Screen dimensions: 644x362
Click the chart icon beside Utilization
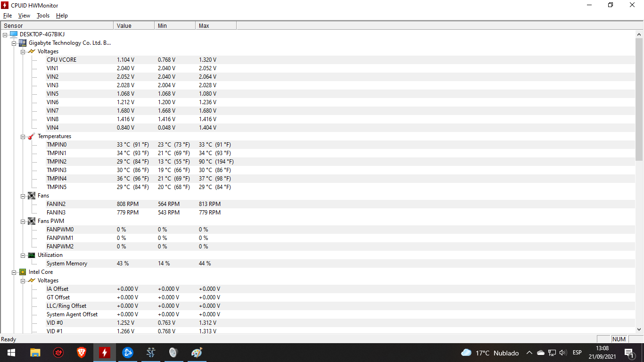pos(32,255)
